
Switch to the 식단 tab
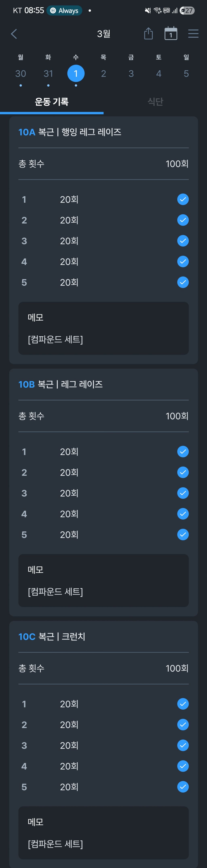155,102
